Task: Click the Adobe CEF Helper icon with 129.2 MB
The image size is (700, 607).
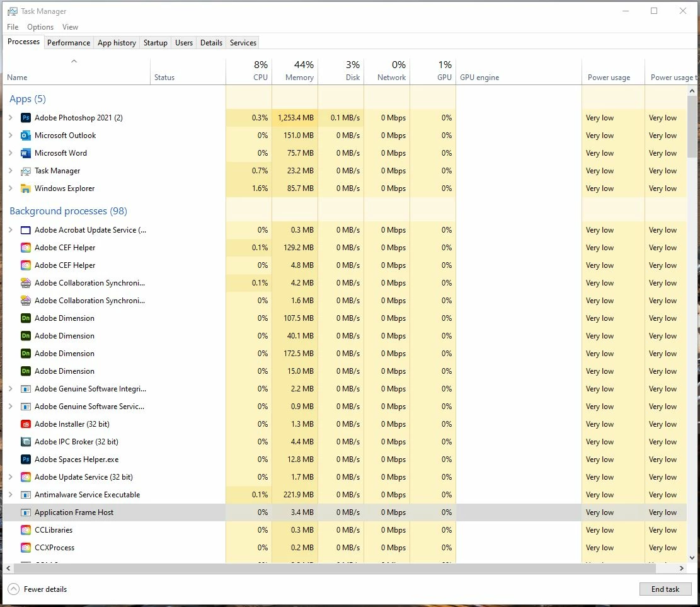Action: 26,248
